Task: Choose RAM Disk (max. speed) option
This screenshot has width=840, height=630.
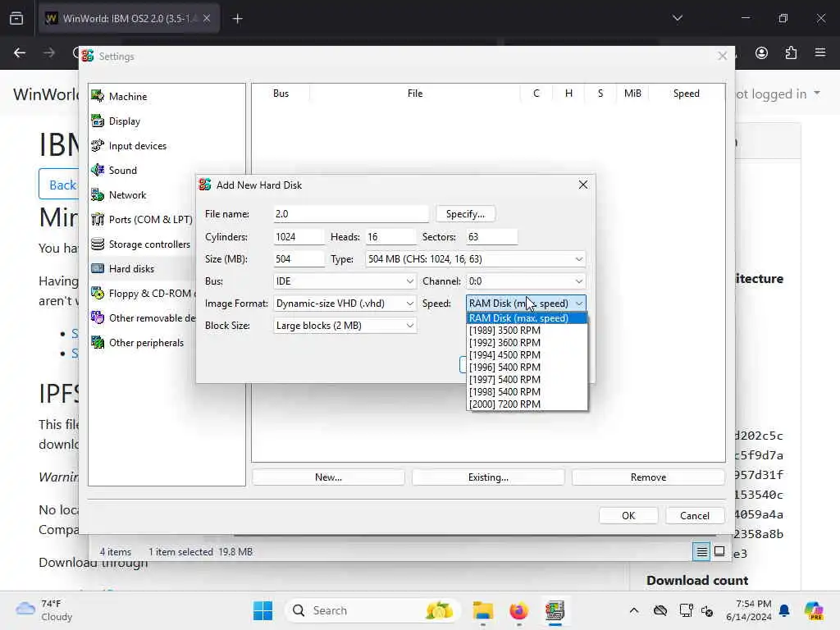Action: [527, 318]
